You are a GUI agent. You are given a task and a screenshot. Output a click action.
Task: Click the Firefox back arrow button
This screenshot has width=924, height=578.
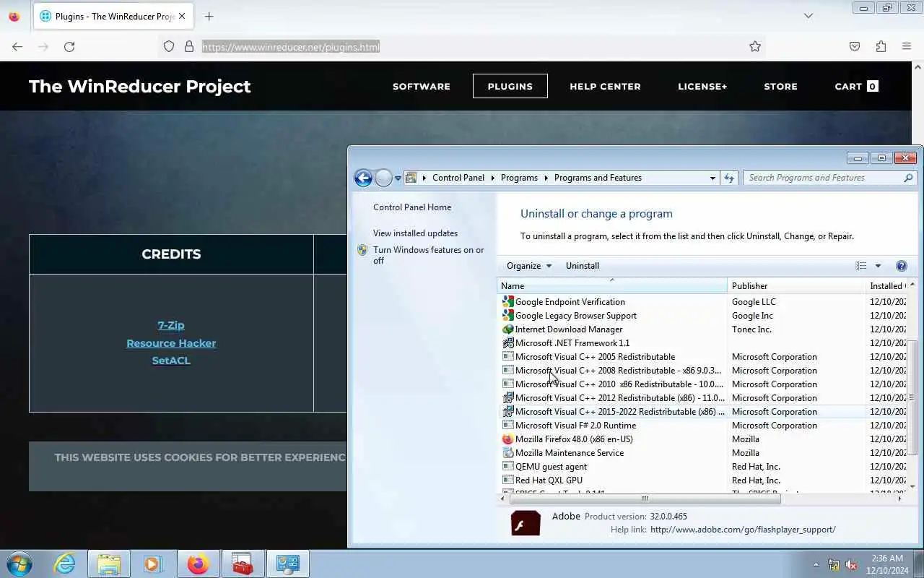pyautogui.click(x=17, y=46)
